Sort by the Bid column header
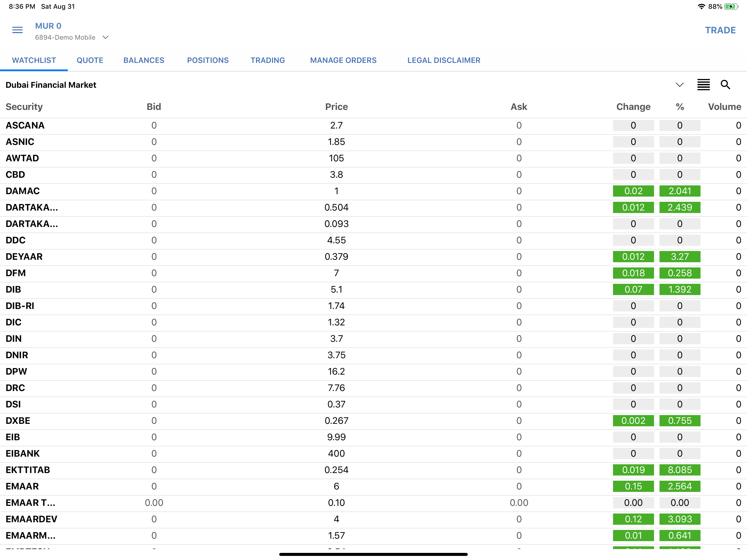This screenshot has height=560, width=747. tap(154, 107)
